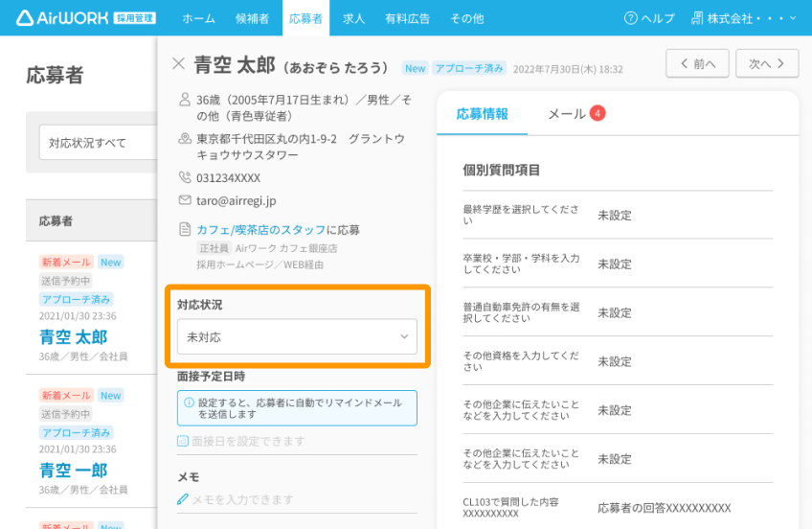Viewport: 812px width, 529px height.
Task: Click 未設定 for 普通自動車免許 question
Action: point(615,312)
